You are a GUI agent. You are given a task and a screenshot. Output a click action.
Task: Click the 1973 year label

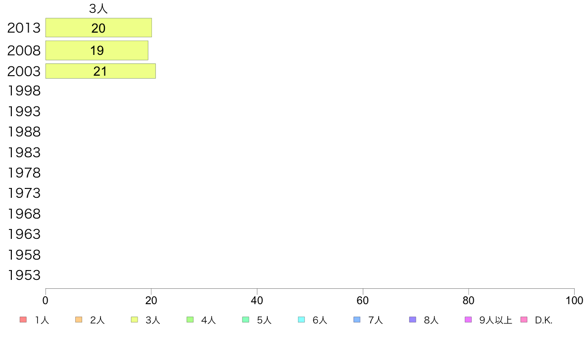[24, 193]
